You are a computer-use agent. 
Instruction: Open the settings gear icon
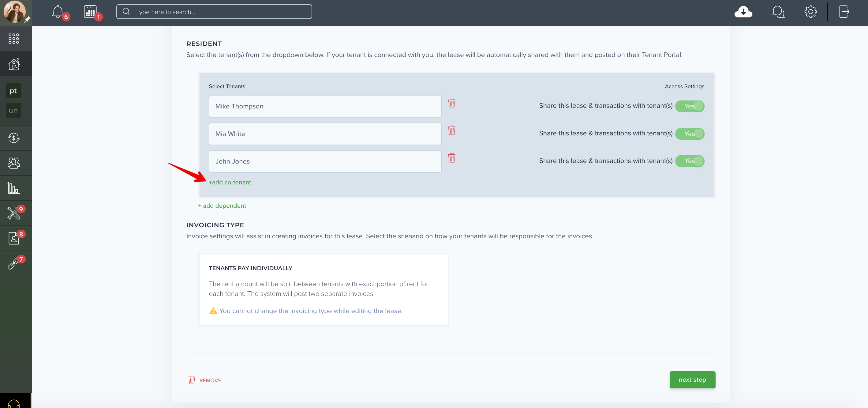(810, 12)
